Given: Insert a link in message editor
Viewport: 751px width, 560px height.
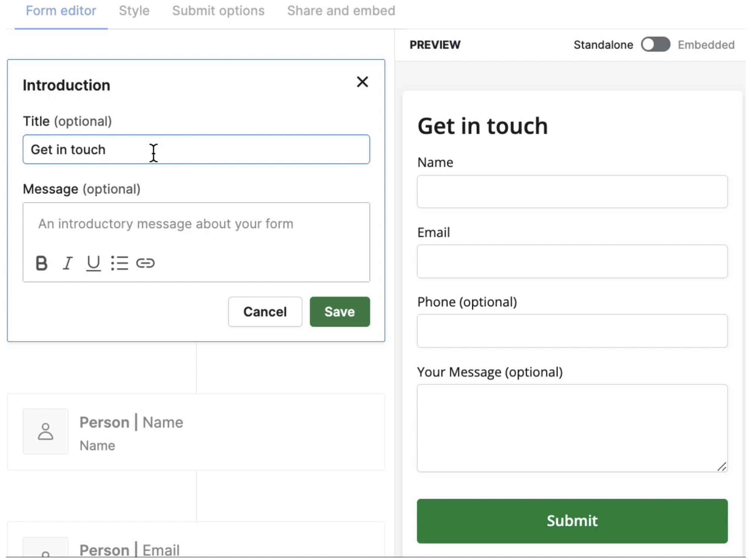Looking at the screenshot, I should coord(145,263).
